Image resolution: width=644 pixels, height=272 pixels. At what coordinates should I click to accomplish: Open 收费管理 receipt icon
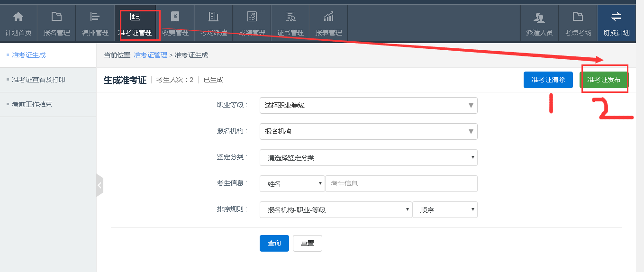click(x=175, y=17)
